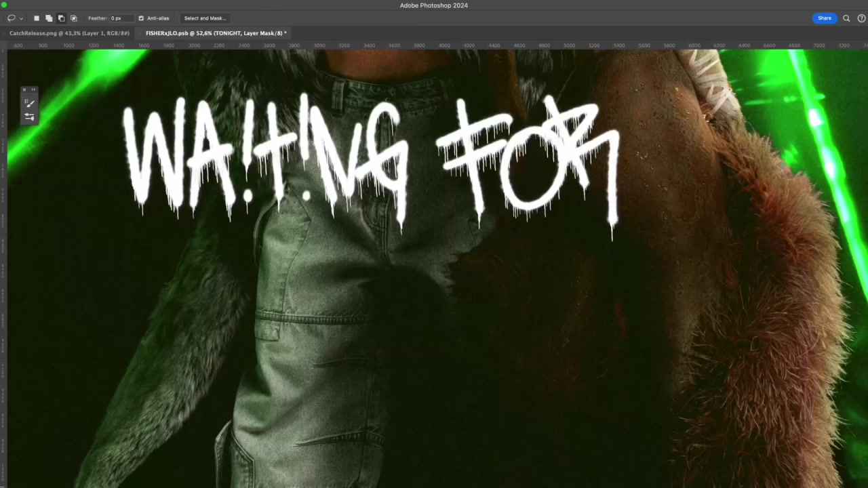Click the blue Share button
Screen dimensions: 868x488
point(824,18)
